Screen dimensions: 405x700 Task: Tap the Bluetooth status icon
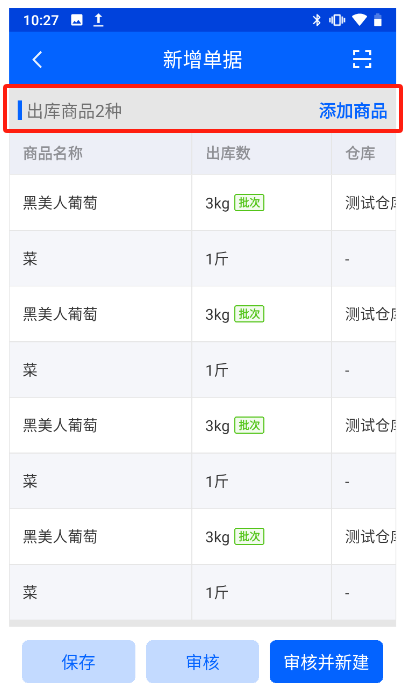pos(317,20)
